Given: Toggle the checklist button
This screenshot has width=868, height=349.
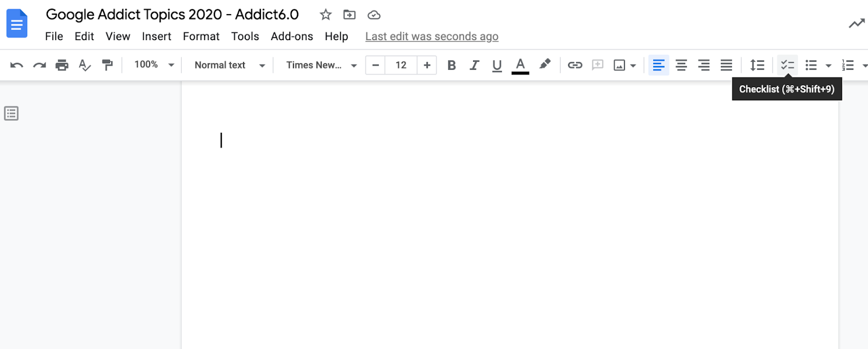Looking at the screenshot, I should click(x=788, y=65).
